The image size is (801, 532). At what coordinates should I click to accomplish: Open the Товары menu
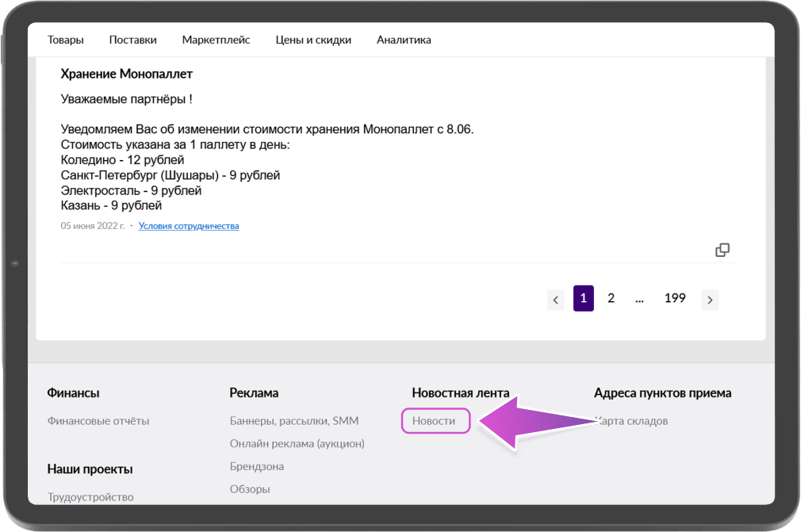tap(65, 40)
